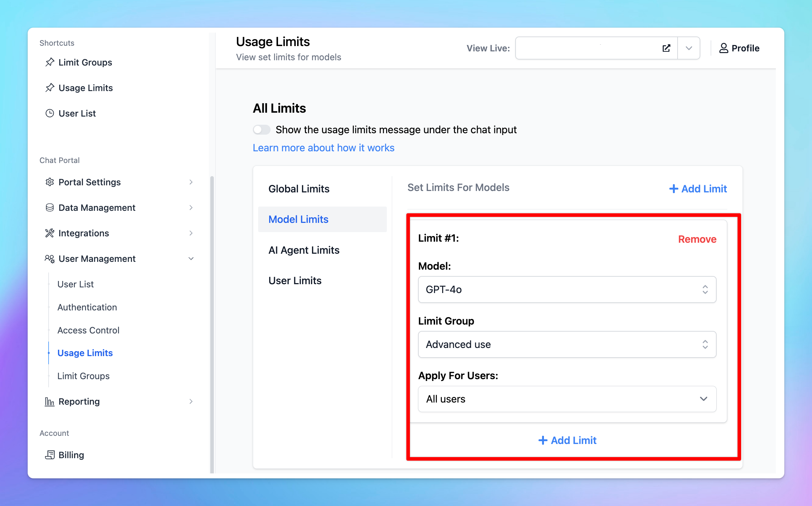Click Learn more about how it works
The width and height of the screenshot is (812, 506).
323,147
